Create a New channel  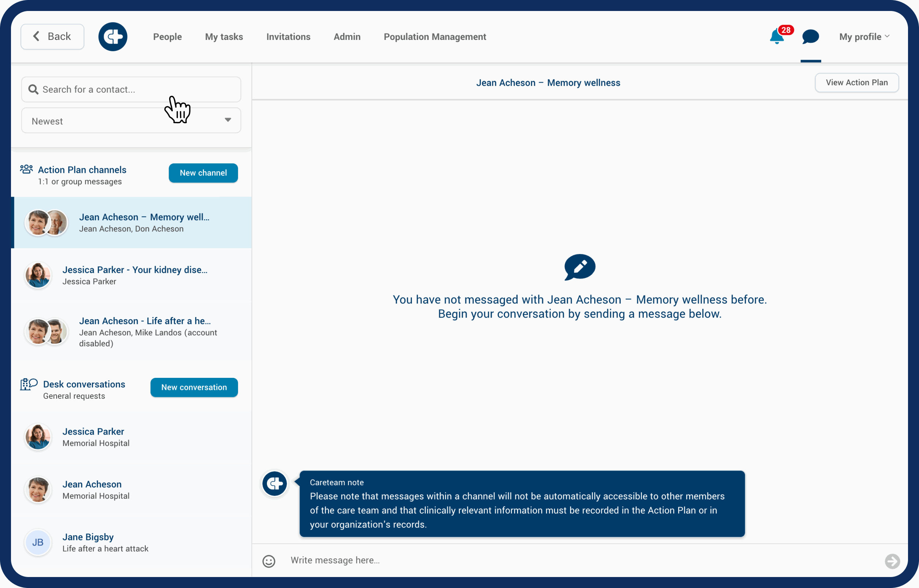[x=203, y=173]
